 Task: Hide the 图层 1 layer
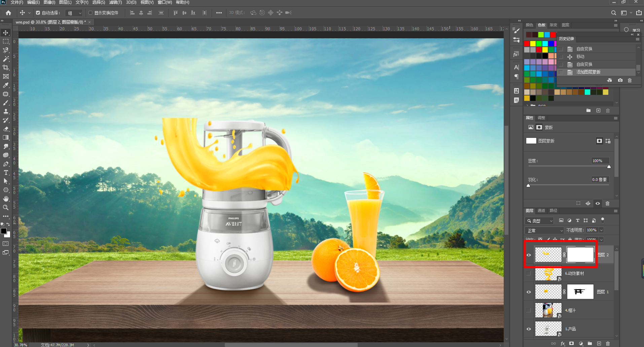click(x=529, y=292)
